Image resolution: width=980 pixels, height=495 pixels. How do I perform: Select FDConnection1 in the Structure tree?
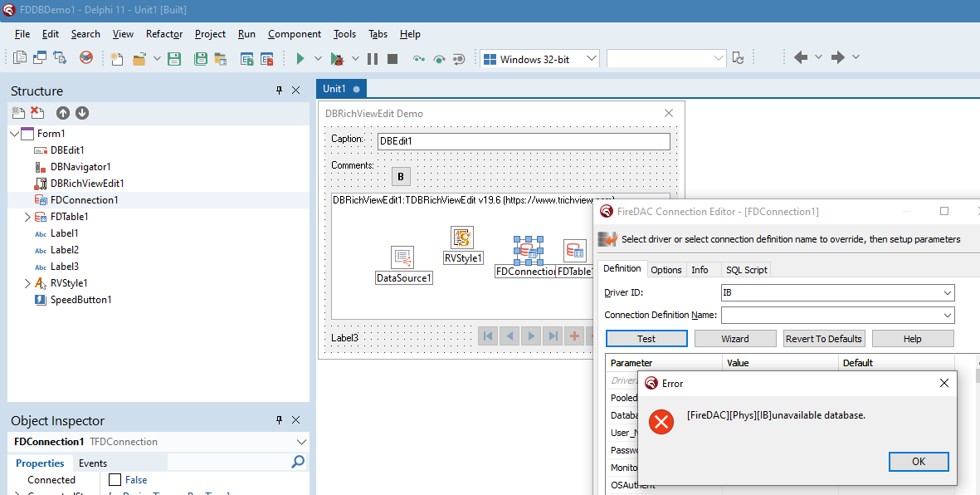84,200
